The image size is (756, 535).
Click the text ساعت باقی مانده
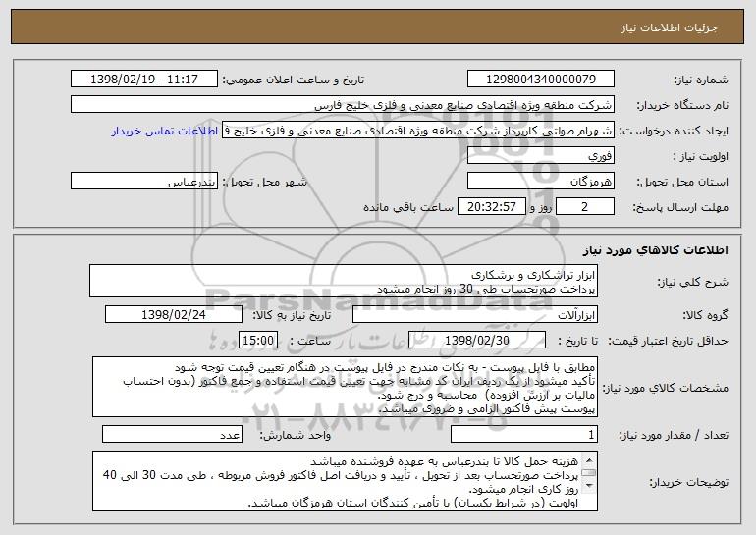408,207
